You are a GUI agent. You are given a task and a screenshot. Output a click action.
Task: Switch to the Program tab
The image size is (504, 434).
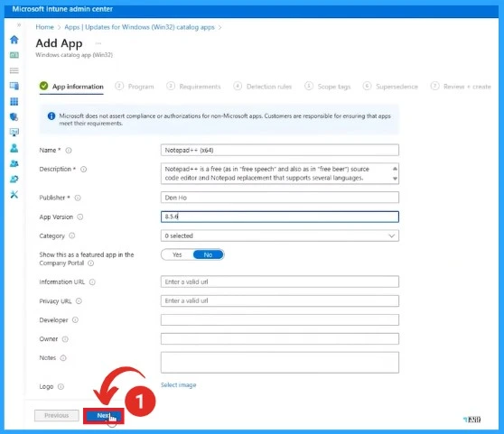click(135, 87)
